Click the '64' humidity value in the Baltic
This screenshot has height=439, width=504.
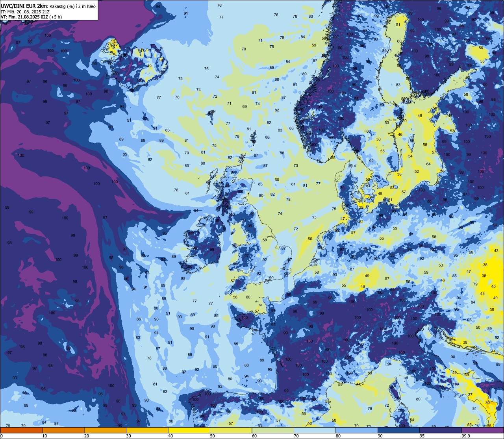click(x=428, y=164)
